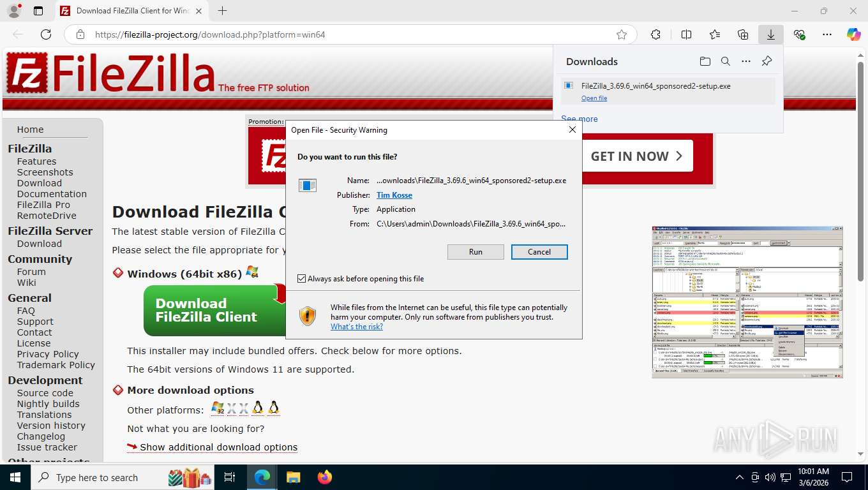Viewport: 868px width, 490px height.
Task: Toggle the Downloads toolbar button
Action: click(771, 34)
